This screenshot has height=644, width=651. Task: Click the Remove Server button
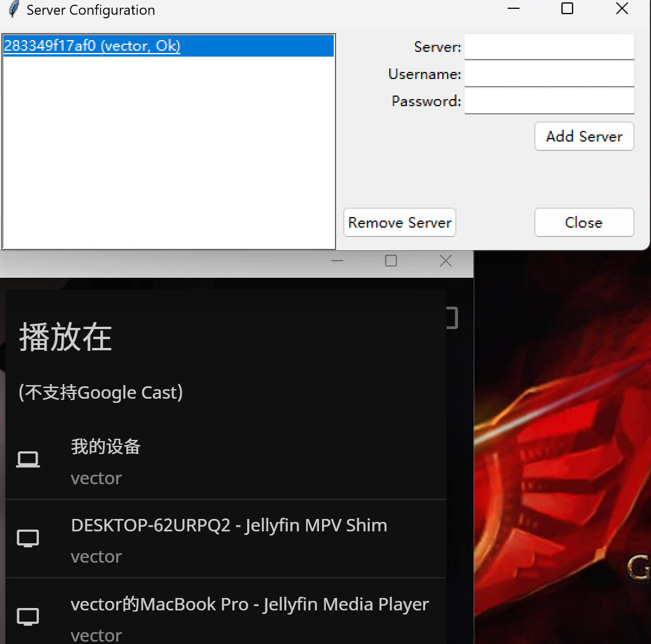399,222
